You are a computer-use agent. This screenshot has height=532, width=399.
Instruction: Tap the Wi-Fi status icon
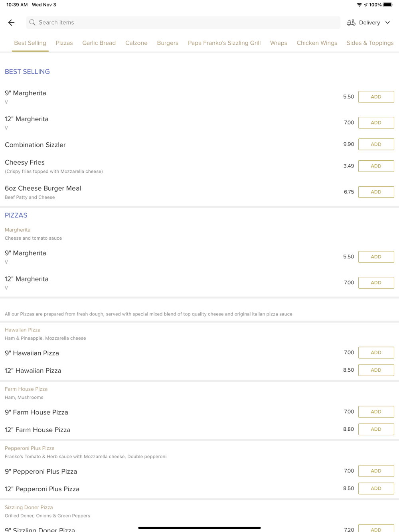pyautogui.click(x=359, y=5)
